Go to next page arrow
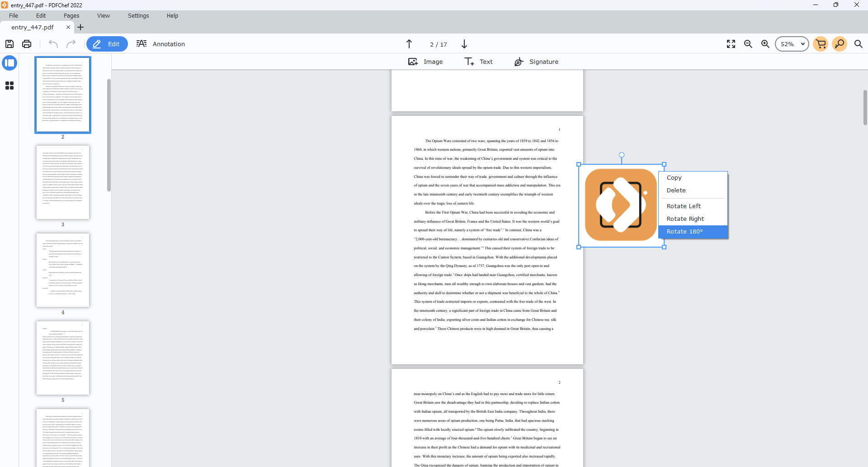 pyautogui.click(x=464, y=44)
